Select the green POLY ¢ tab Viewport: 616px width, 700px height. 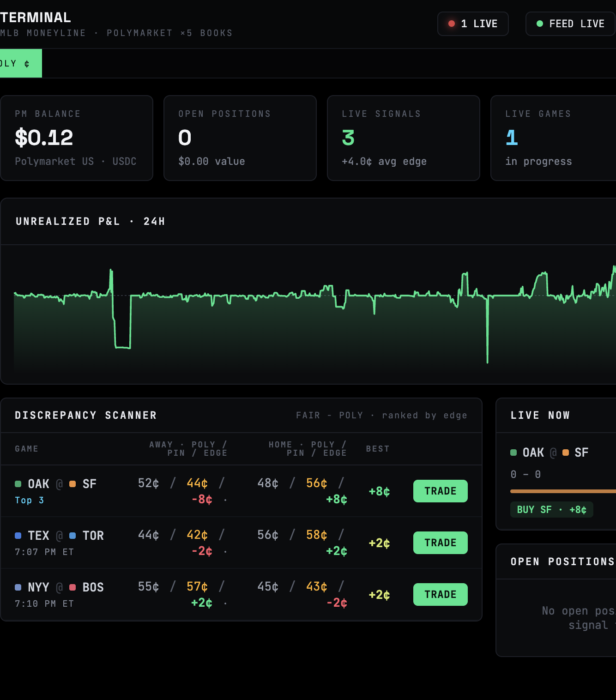coord(20,63)
